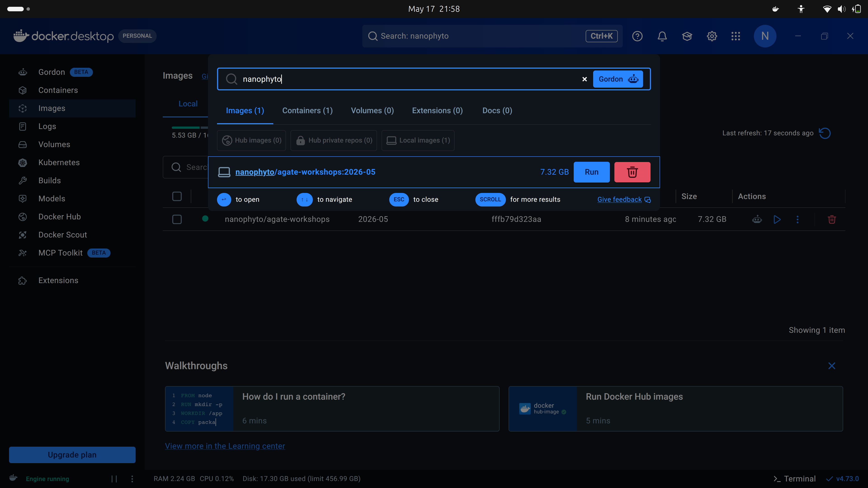Image resolution: width=868 pixels, height=488 pixels.
Task: Switch to Containers (1) results tab
Action: 307,111
